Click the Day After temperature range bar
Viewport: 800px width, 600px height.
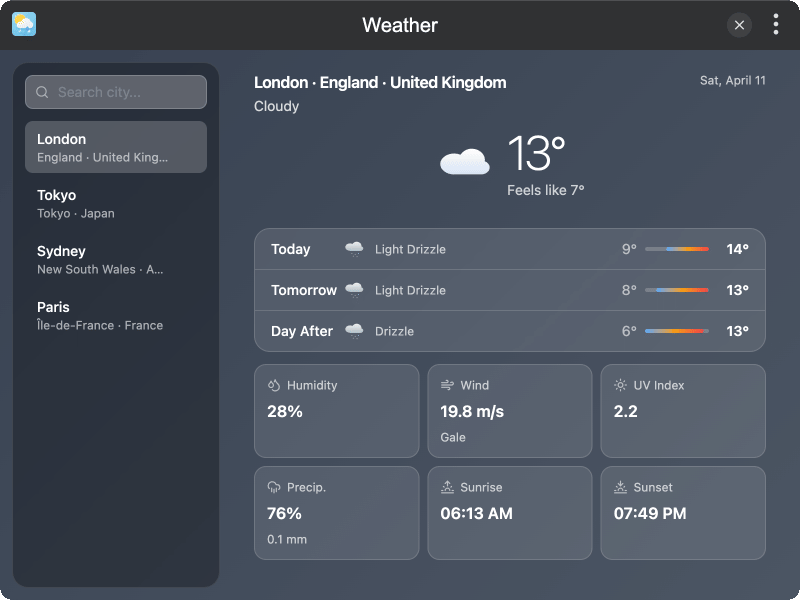click(677, 331)
